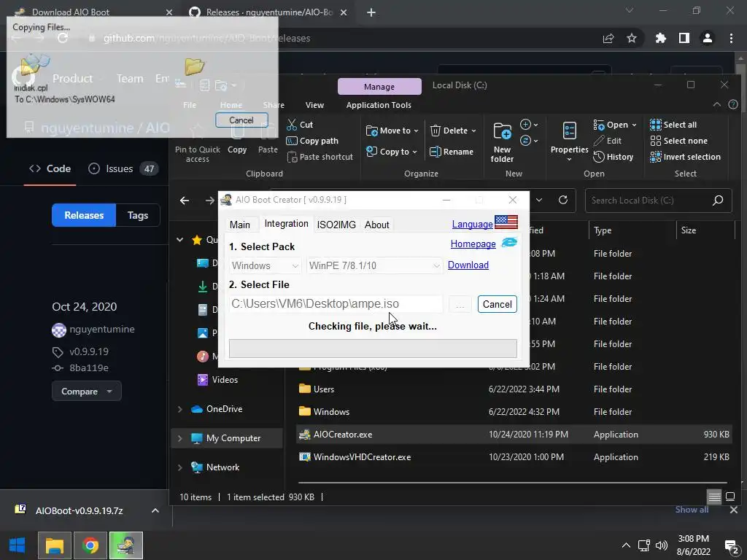Select the Manage contextual tab
The height and width of the screenshot is (560, 747).
click(379, 87)
